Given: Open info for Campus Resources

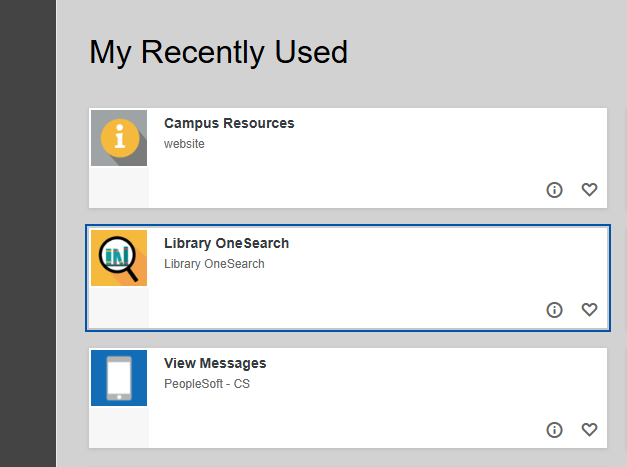Looking at the screenshot, I should (x=555, y=190).
